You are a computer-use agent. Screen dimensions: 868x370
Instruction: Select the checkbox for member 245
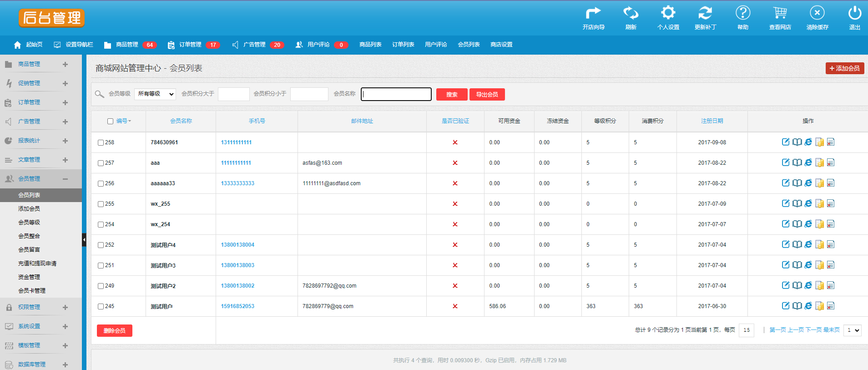(101, 306)
